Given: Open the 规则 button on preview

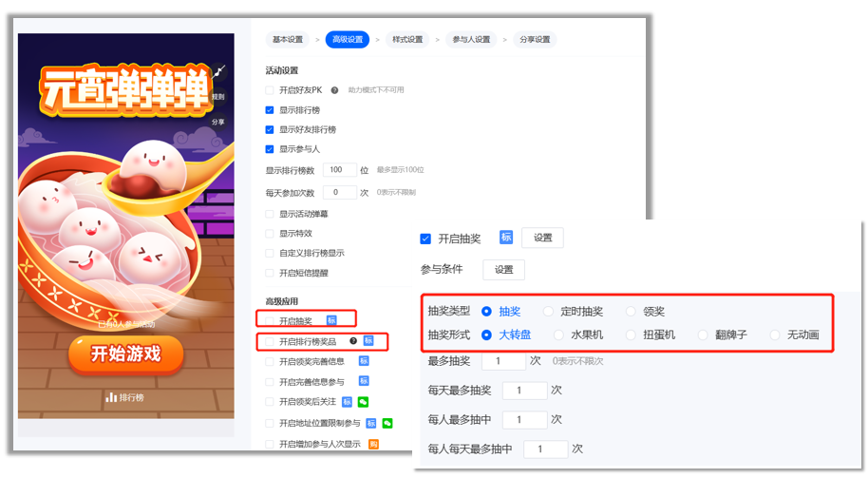Looking at the screenshot, I should click(218, 96).
